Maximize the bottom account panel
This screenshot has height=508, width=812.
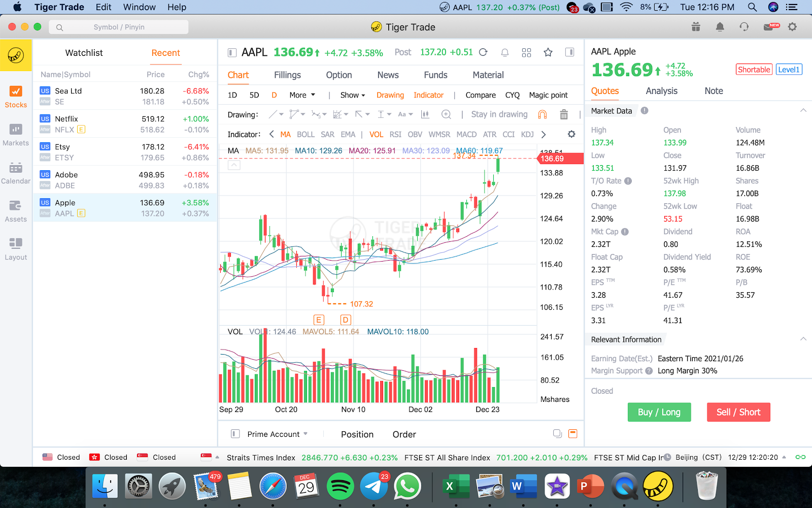point(573,434)
